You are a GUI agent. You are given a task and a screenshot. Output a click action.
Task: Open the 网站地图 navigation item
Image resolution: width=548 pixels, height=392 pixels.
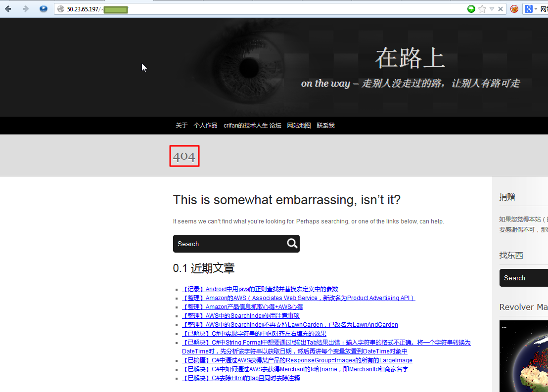tap(299, 126)
